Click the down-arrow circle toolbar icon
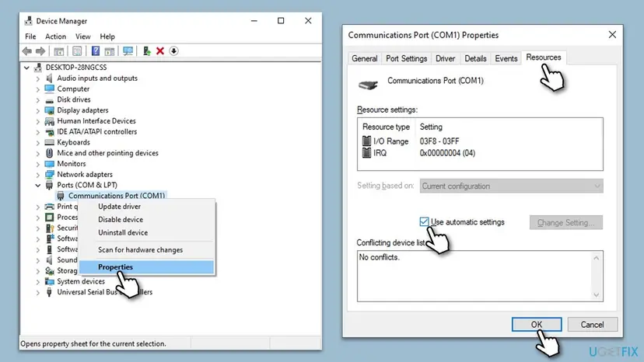Viewport: 644px width, 362px height. click(173, 51)
